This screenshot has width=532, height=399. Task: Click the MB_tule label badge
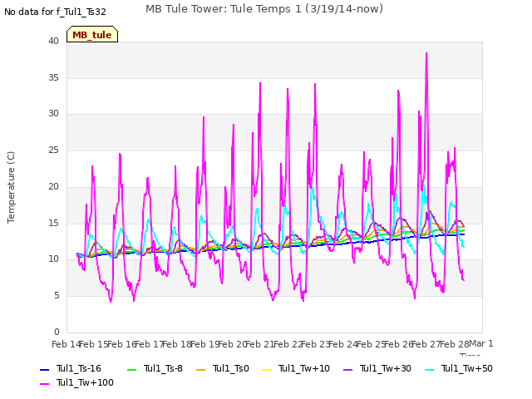[x=92, y=35]
